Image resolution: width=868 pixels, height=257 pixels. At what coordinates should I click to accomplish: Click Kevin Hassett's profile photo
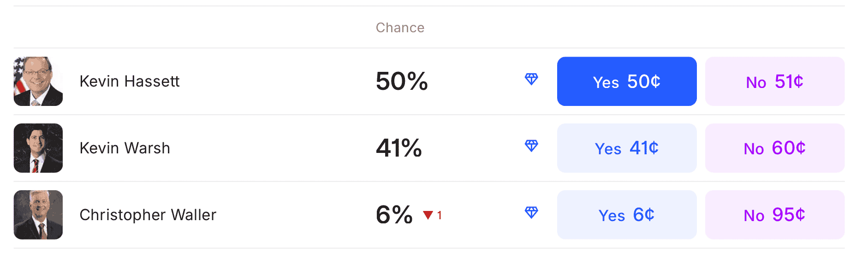pos(38,82)
